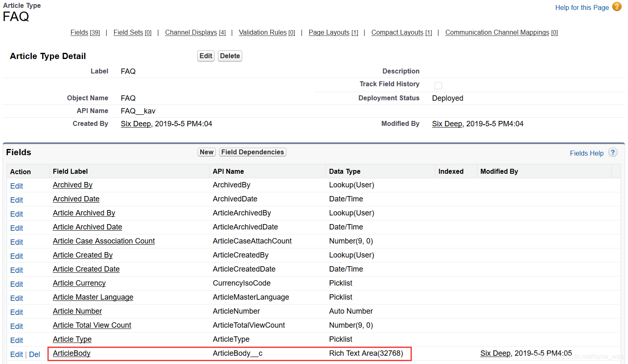Image resolution: width=628 pixels, height=364 pixels.
Task: Click the Help for this Page icon
Action: tap(616, 7)
